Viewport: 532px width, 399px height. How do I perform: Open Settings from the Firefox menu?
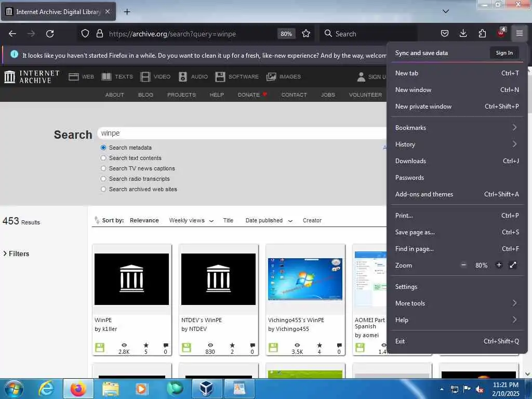[457, 287]
